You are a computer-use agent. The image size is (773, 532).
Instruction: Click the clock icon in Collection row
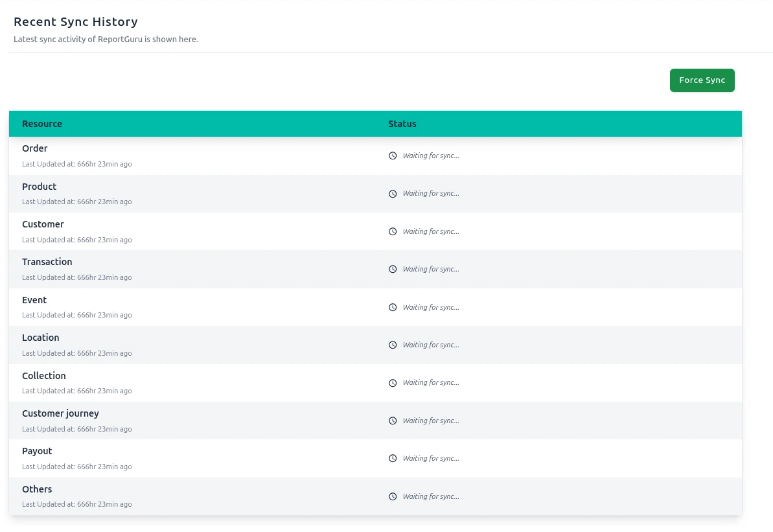pos(393,383)
